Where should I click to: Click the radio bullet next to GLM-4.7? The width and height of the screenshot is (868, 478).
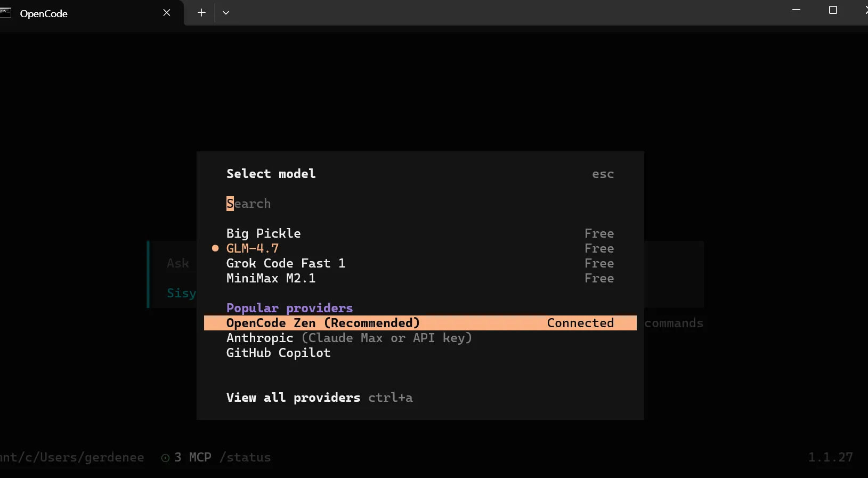click(x=215, y=248)
